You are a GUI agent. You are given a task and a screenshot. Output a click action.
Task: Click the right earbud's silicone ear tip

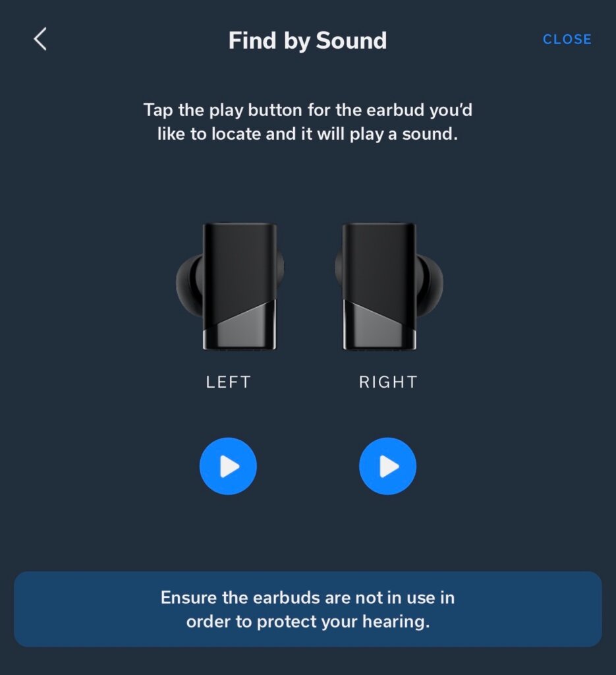[x=430, y=283]
